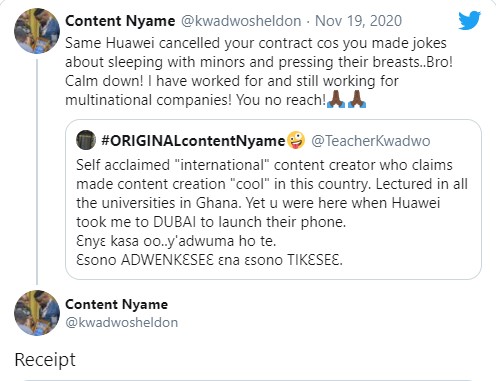Click the Twitter bird logo
The width and height of the screenshot is (496, 381).
click(x=469, y=21)
